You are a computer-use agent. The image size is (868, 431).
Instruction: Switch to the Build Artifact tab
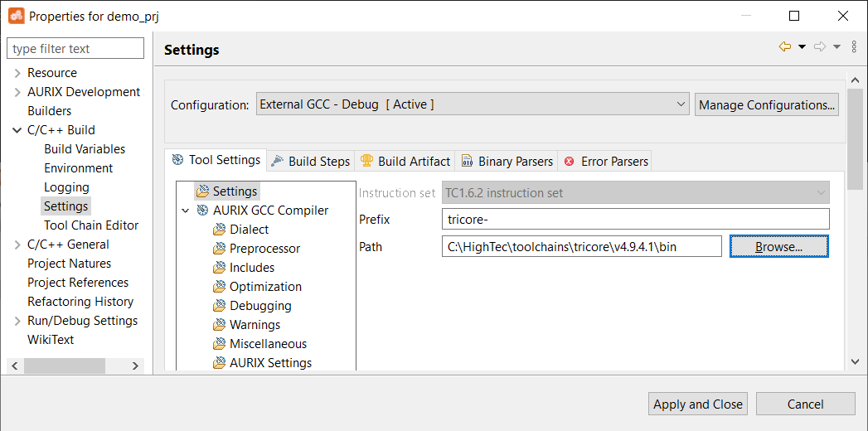pos(405,161)
